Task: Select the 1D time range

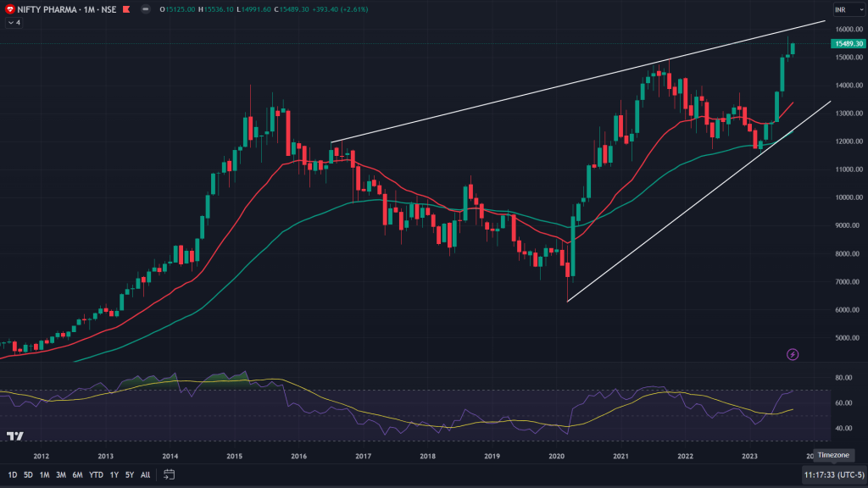Action: coord(10,474)
